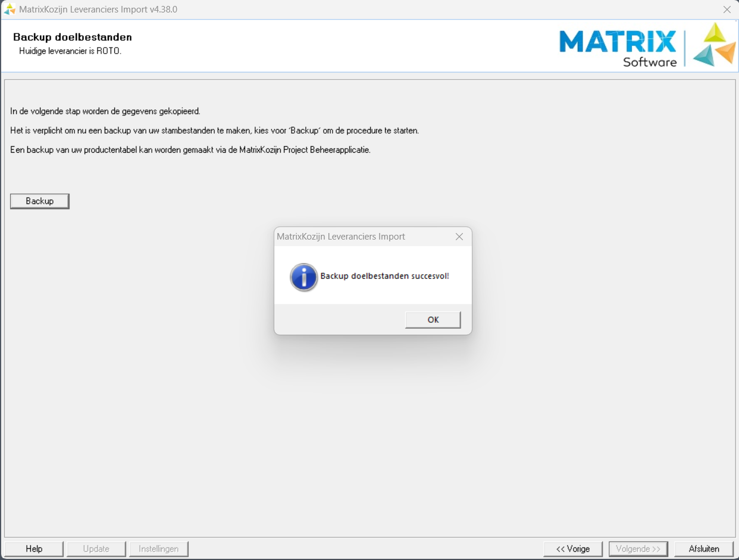This screenshot has width=739, height=560.
Task: Close the main Leveranciers Import window
Action: tap(727, 10)
